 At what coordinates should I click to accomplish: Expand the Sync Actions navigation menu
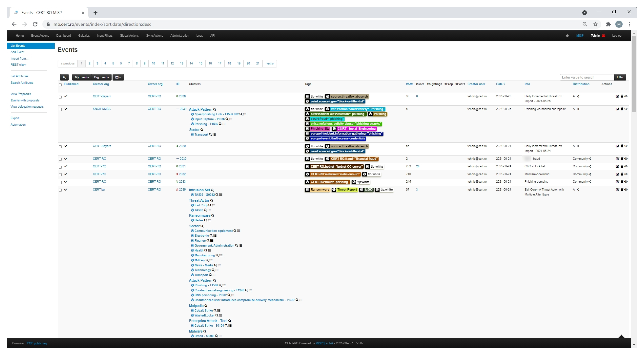(x=154, y=36)
